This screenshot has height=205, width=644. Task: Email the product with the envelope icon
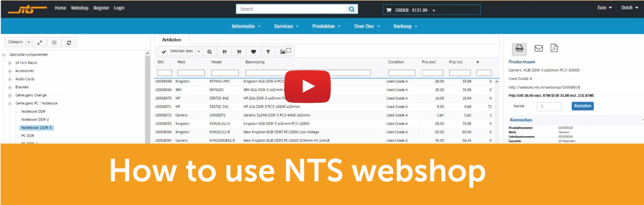click(538, 48)
